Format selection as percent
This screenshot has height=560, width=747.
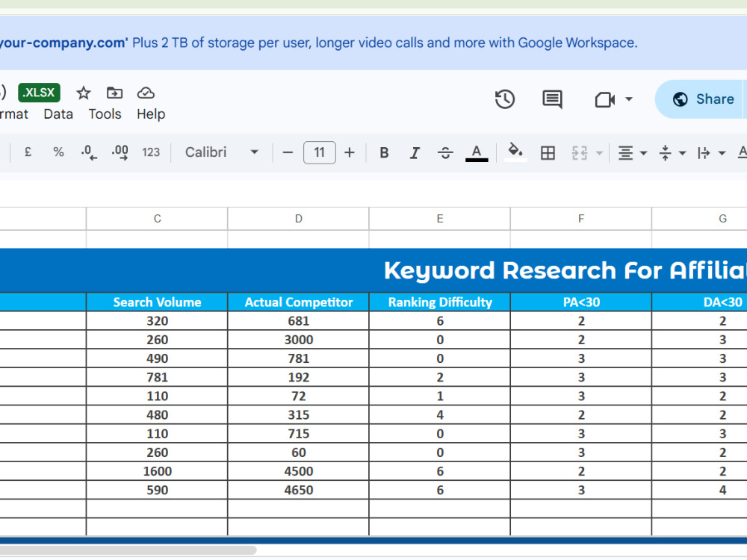point(58,152)
